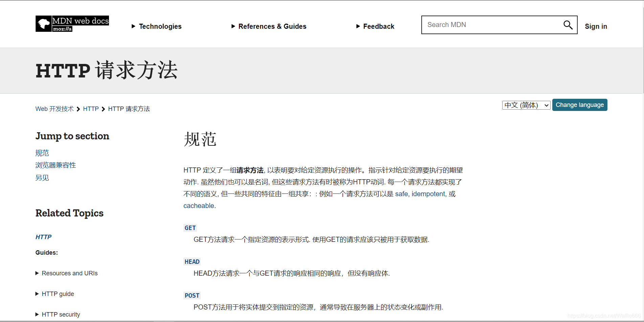Click the Change language button

click(580, 105)
